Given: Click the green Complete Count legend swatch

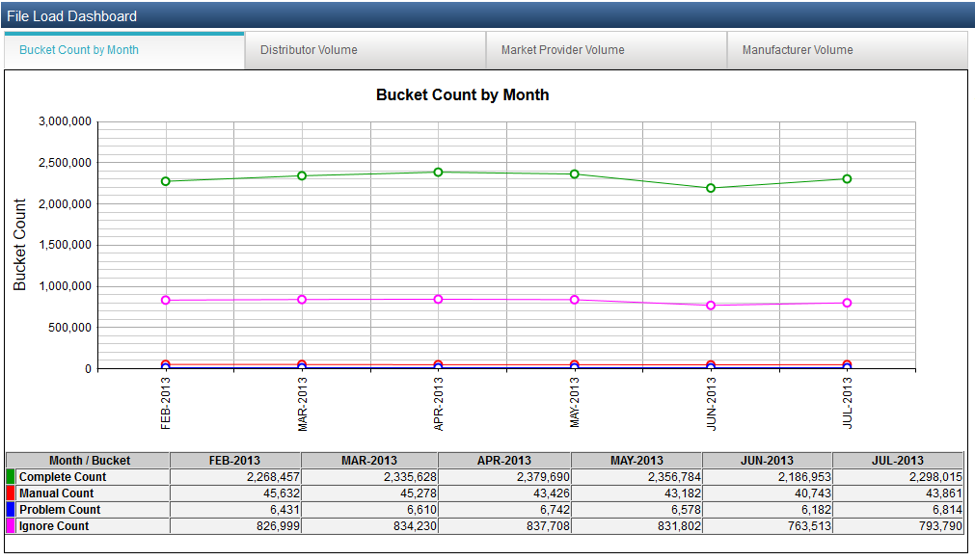Looking at the screenshot, I should click(x=11, y=477).
